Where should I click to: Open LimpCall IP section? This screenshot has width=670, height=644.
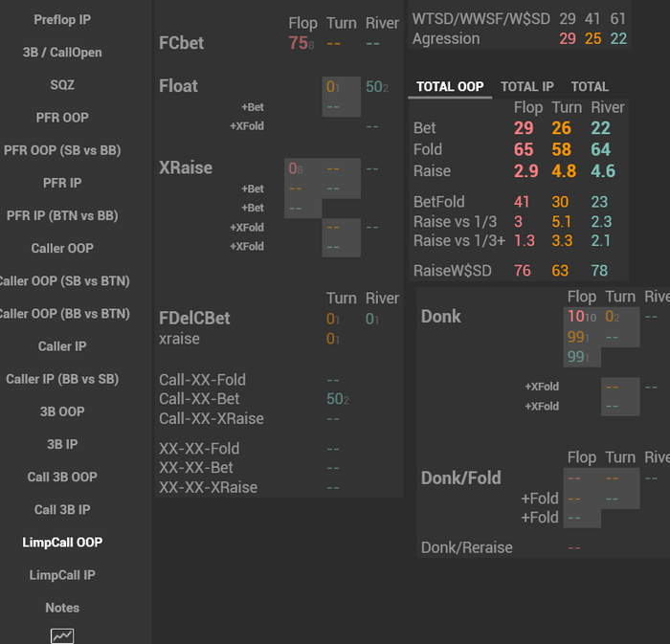tap(62, 575)
